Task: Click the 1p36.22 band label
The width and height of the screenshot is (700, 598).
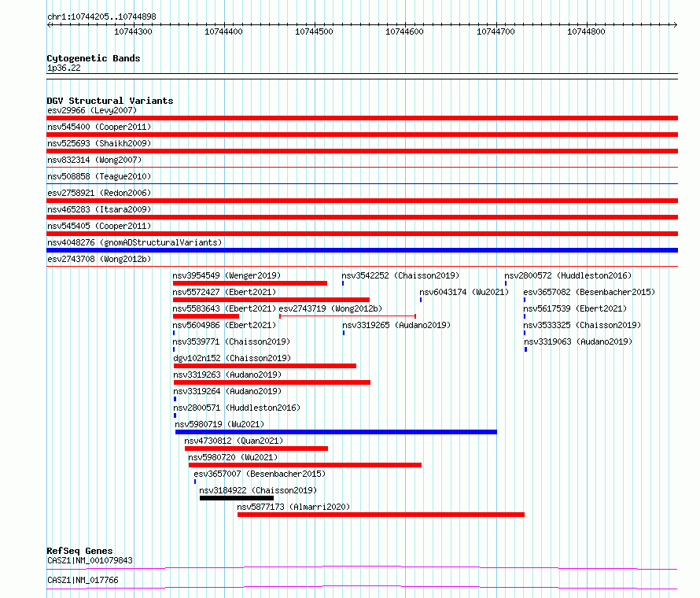Action: click(x=64, y=68)
